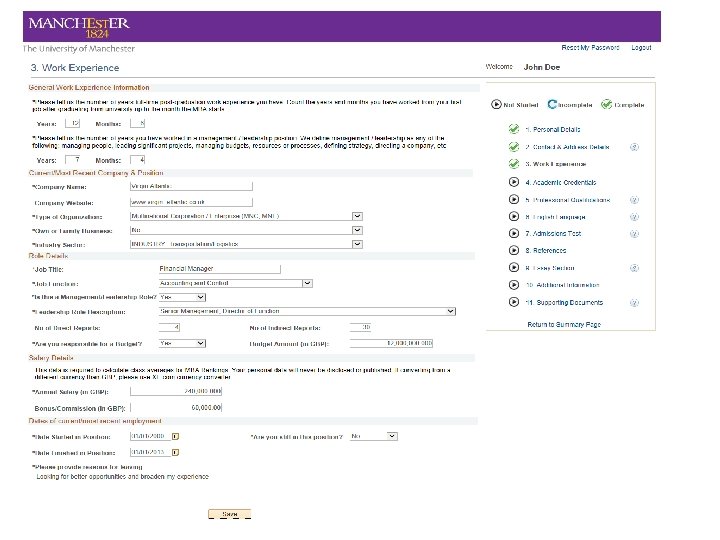Click the play-circle icon beside English Language
Image resolution: width=720 pixels, height=540 pixels.
click(x=514, y=216)
